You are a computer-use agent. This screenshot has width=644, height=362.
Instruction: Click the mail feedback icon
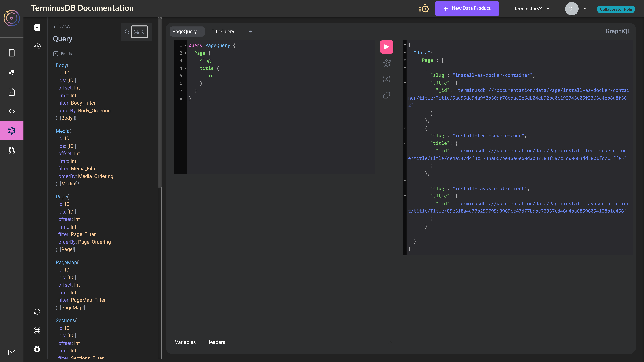coord(12,353)
